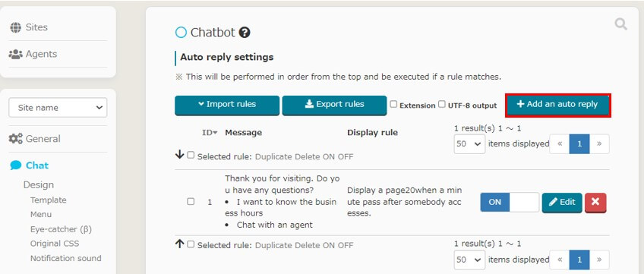644x274 pixels.
Task: Open search via magnifier icon
Action: [620, 24]
